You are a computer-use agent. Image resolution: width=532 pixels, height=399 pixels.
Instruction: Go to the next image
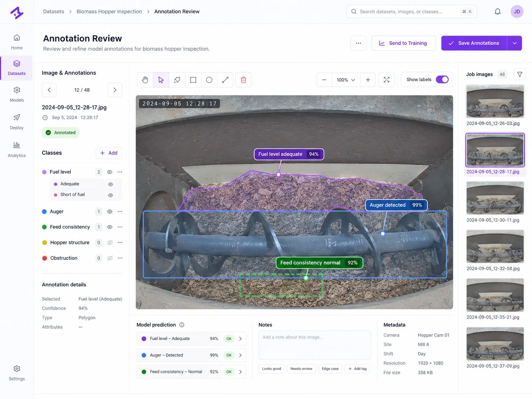[x=115, y=90]
